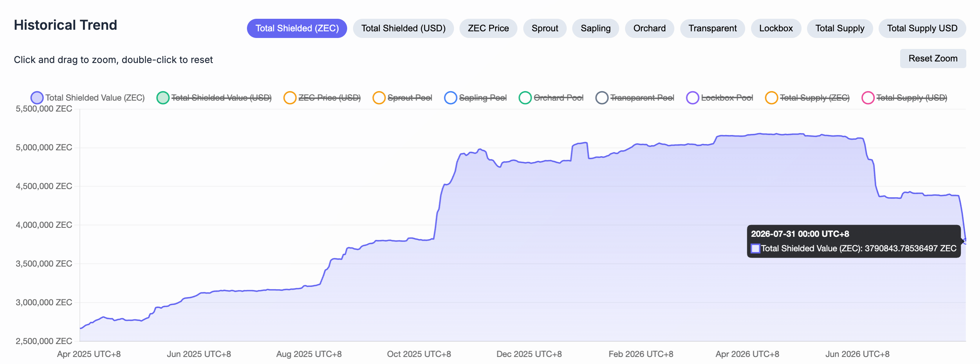Select the ZEC Price tab

(488, 29)
